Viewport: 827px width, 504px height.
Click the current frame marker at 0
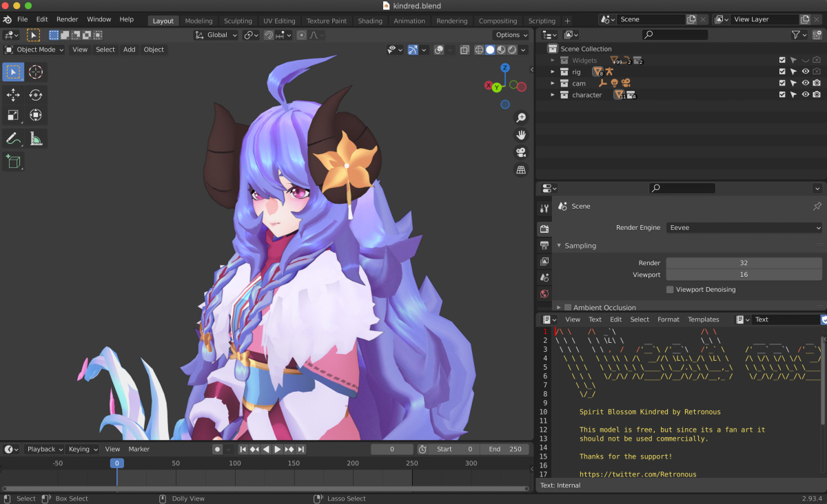point(117,463)
